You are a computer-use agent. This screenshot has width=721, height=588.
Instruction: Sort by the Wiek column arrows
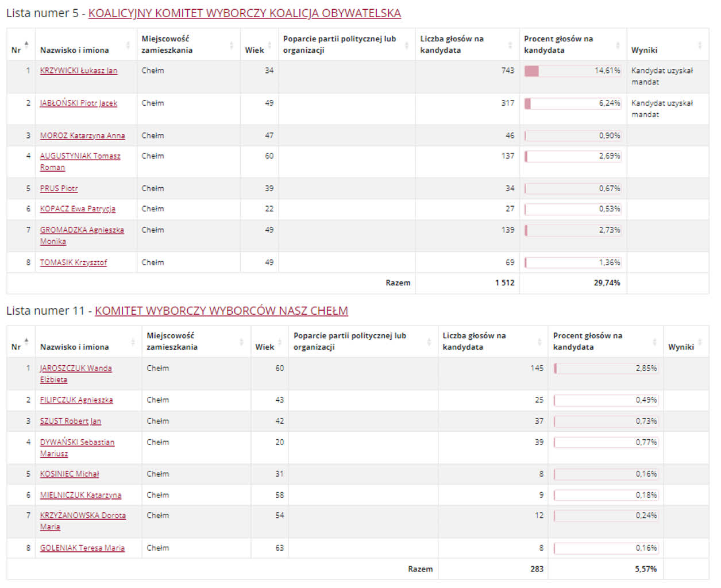point(268,44)
